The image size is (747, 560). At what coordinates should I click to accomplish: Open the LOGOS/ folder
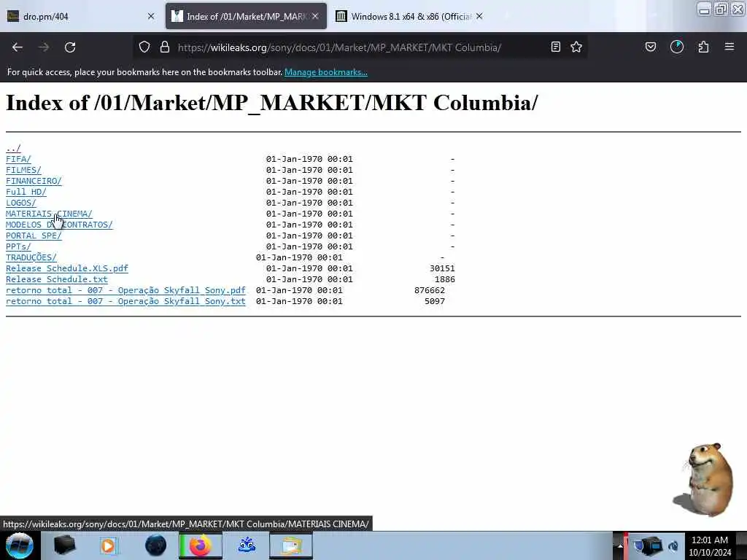[x=21, y=203]
